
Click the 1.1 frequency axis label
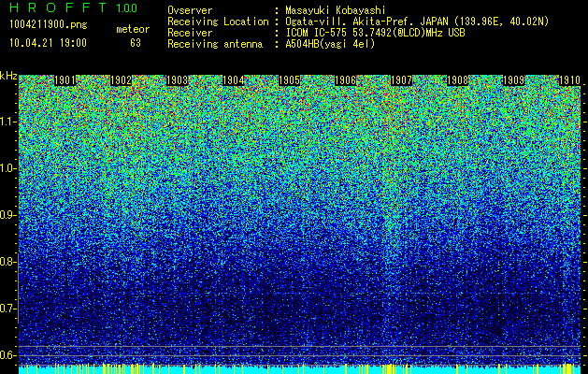(x=7, y=122)
